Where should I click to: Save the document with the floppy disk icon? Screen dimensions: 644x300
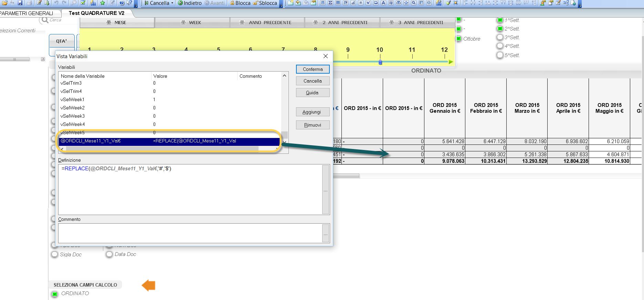pos(20,3)
